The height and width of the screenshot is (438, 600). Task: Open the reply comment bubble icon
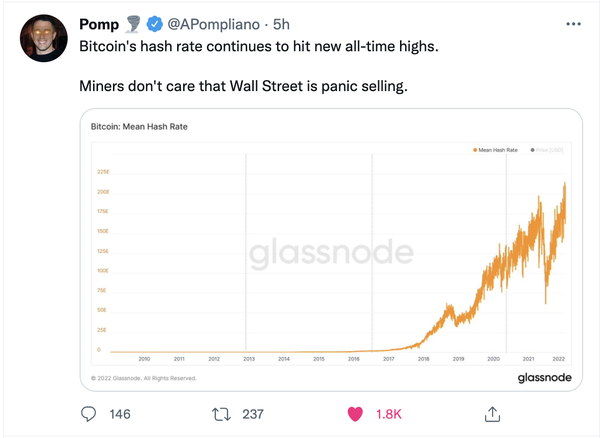88,414
